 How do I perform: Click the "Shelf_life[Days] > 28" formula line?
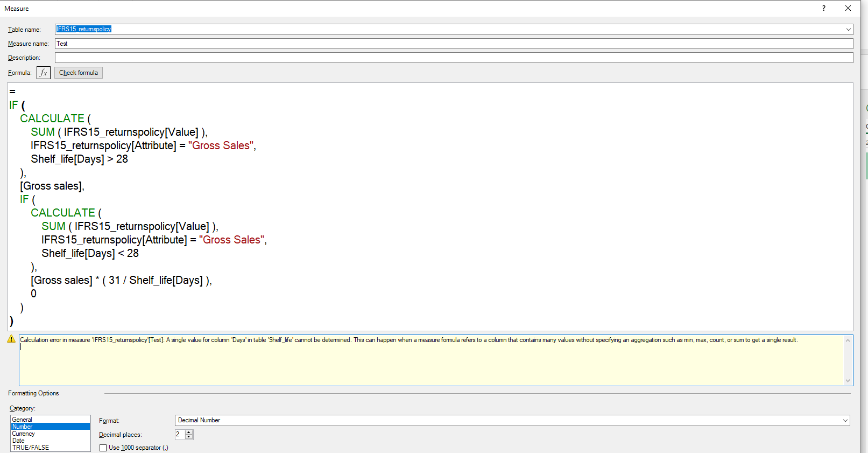(79, 159)
